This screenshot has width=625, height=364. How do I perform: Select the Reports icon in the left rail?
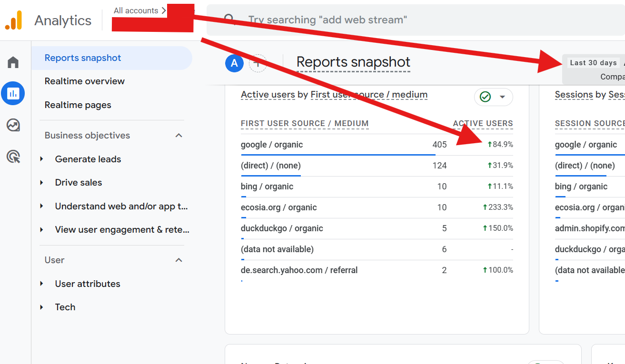coord(13,93)
